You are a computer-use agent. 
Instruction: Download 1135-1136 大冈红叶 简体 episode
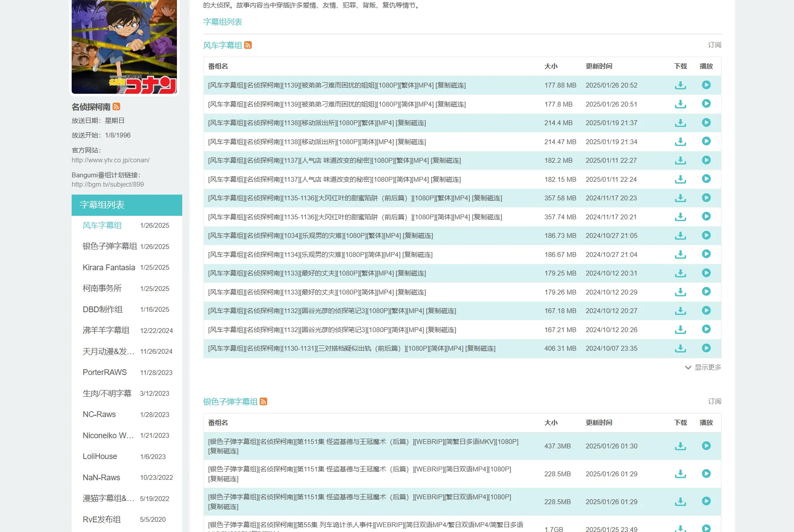click(x=680, y=217)
